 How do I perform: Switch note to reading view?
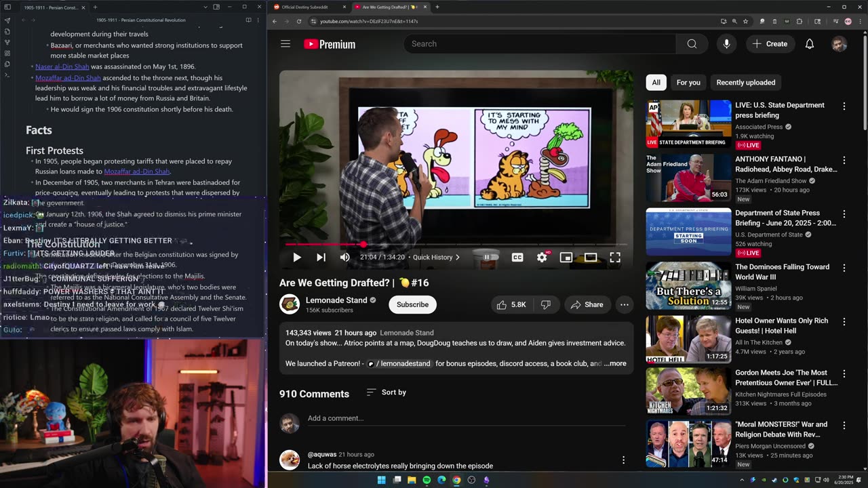click(x=248, y=20)
